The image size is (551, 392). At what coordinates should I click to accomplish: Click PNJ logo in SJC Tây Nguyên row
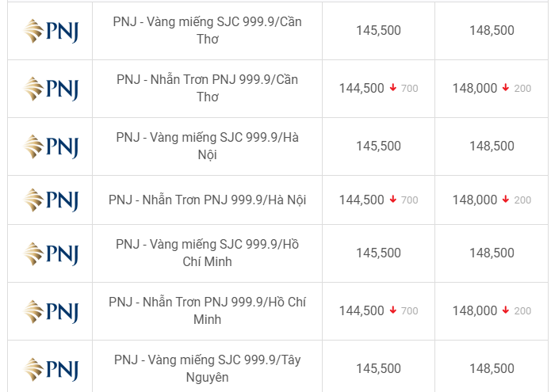pyautogui.click(x=51, y=369)
